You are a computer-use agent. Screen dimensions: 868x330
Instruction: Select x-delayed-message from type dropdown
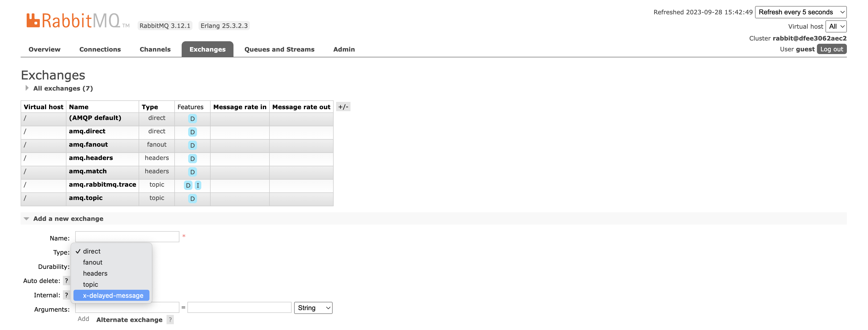[x=113, y=295]
